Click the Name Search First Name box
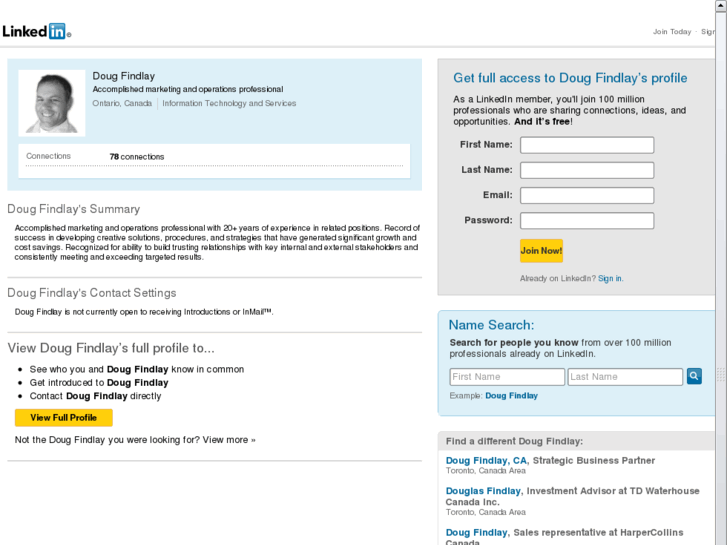Image resolution: width=727 pixels, height=545 pixels. (507, 377)
